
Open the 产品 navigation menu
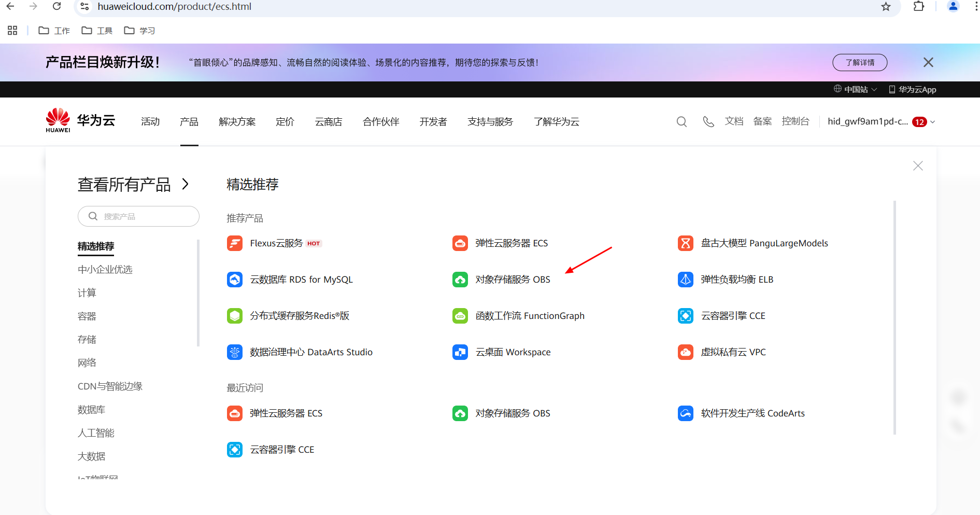pyautogui.click(x=189, y=122)
